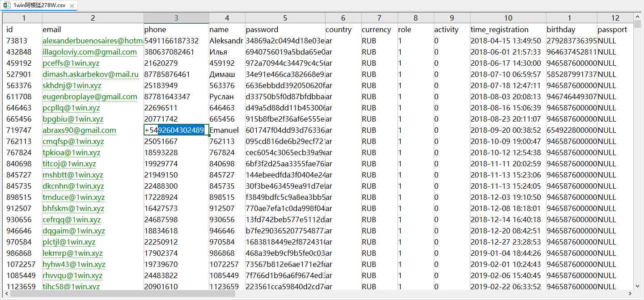Click the RUB currency cell in row 912507
Image resolution: width=644 pixels, height=300 pixels.
point(380,208)
